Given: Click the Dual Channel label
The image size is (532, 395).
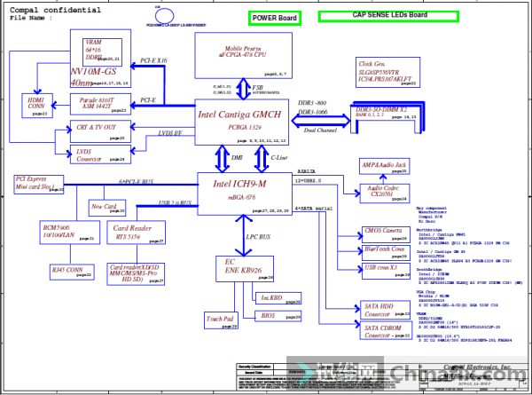Looking at the screenshot, I should [x=320, y=130].
